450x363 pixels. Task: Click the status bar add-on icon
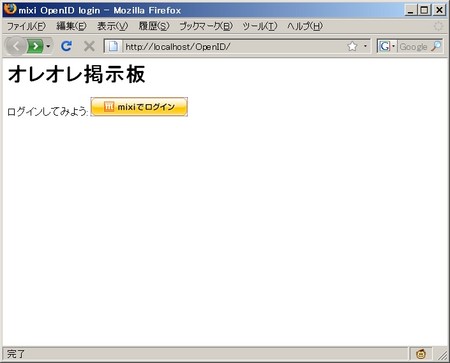click(421, 354)
